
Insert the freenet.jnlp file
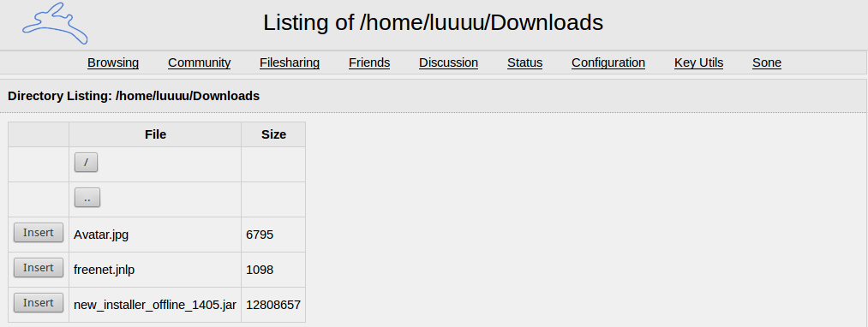(39, 268)
